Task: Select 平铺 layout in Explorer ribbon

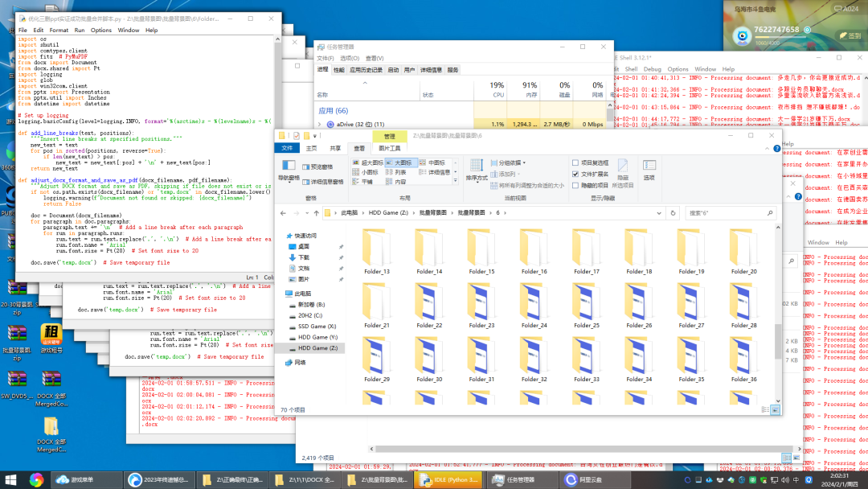Action: (x=362, y=182)
